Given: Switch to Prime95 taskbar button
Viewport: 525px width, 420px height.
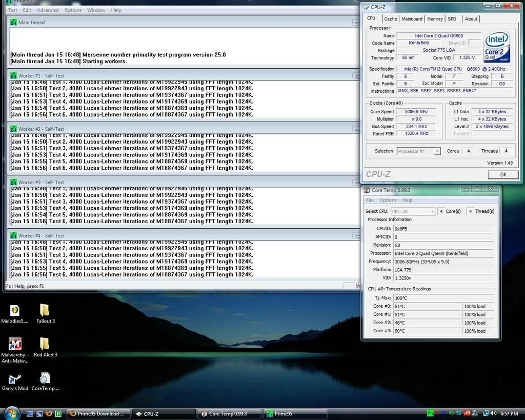Looking at the screenshot, I should [x=295, y=414].
